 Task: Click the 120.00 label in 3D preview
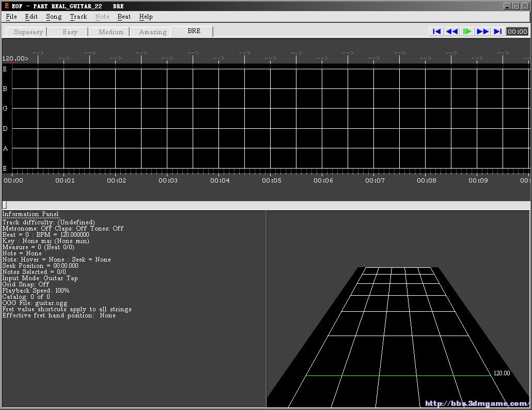point(502,373)
